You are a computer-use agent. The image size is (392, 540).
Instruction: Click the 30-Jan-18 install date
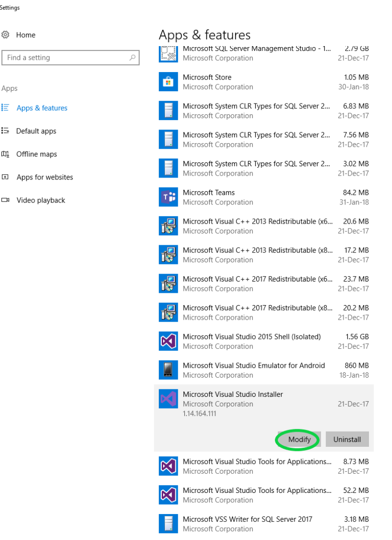(x=353, y=87)
